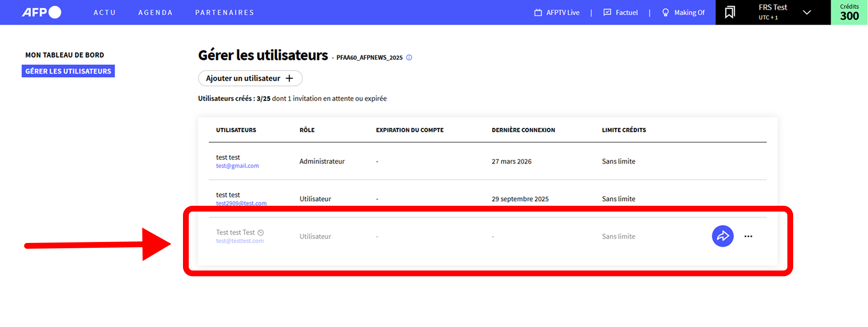Click the Factuel chat icon
868x327 pixels.
click(607, 13)
